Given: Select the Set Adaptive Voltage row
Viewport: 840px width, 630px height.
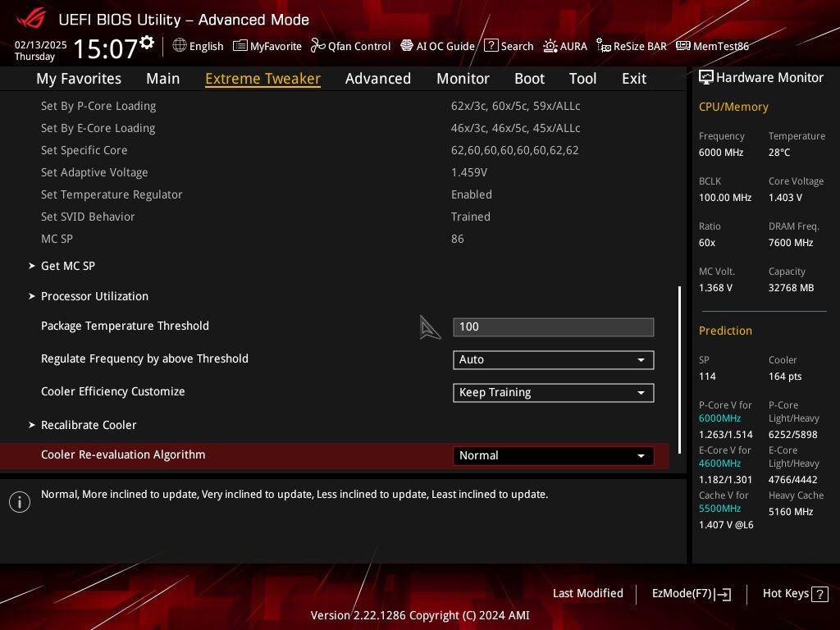Looking at the screenshot, I should click(x=335, y=172).
